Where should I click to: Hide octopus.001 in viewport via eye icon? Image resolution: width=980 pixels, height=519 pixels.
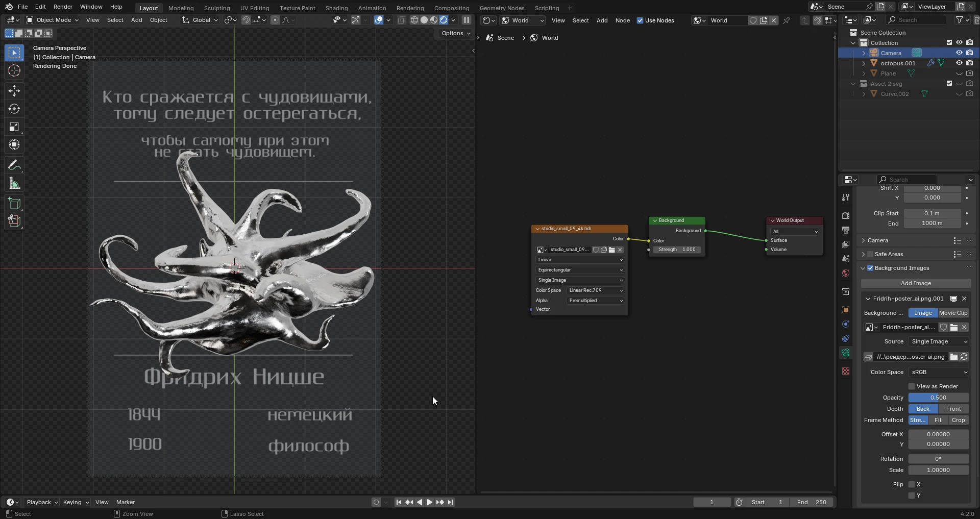[x=959, y=63]
